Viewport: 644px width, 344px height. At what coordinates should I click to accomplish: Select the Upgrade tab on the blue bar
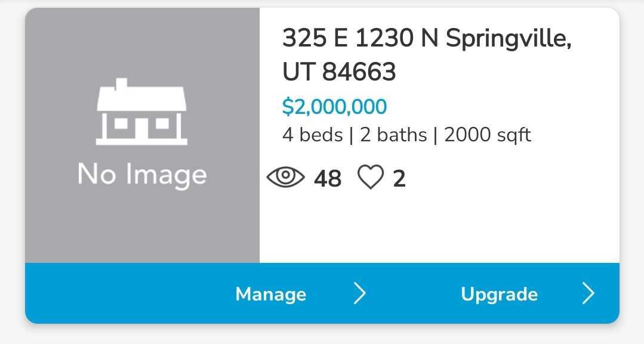499,293
